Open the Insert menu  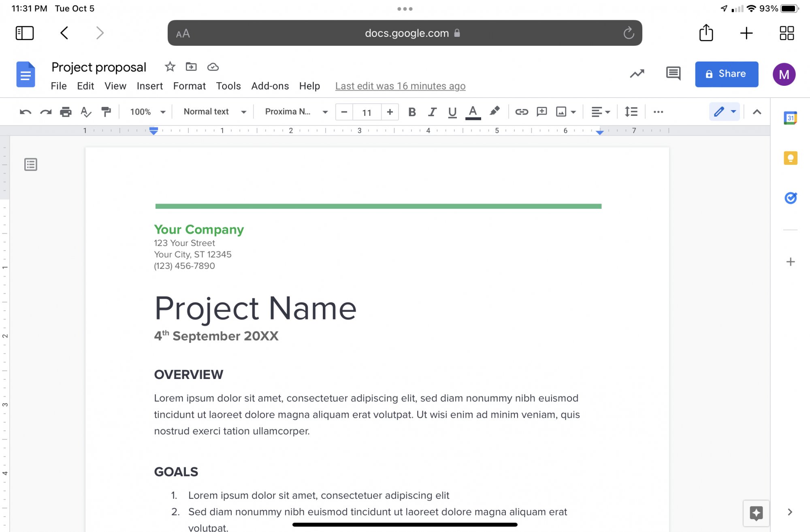(149, 86)
